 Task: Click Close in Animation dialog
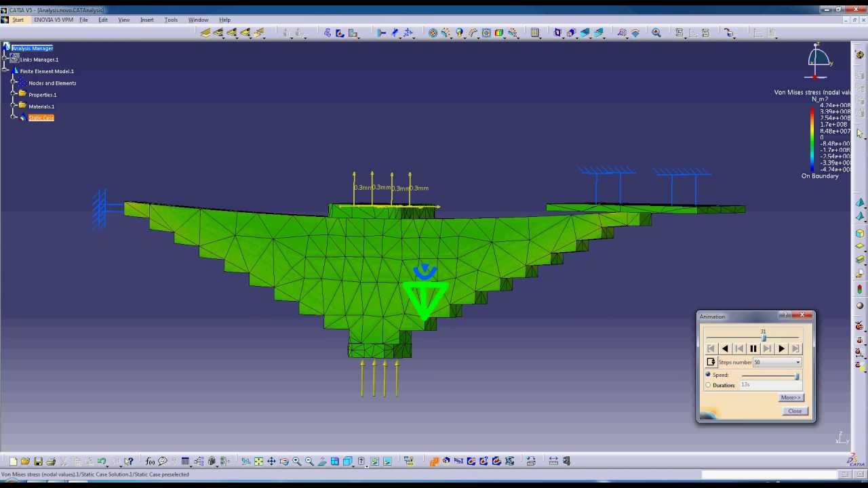795,411
